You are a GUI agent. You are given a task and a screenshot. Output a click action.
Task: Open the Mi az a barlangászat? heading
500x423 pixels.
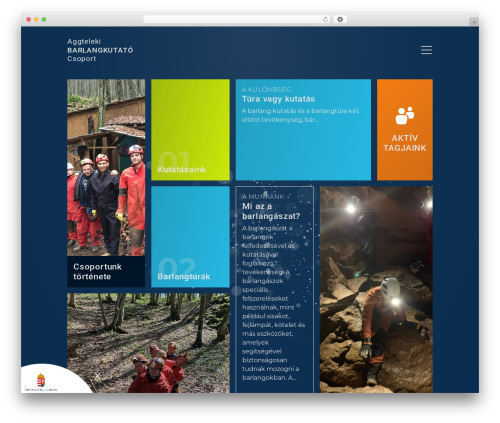coord(271,211)
